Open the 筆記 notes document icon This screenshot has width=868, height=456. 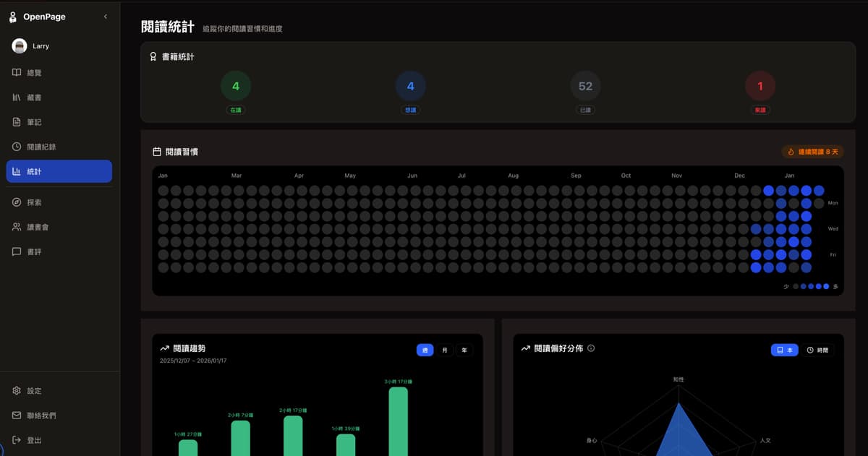17,122
